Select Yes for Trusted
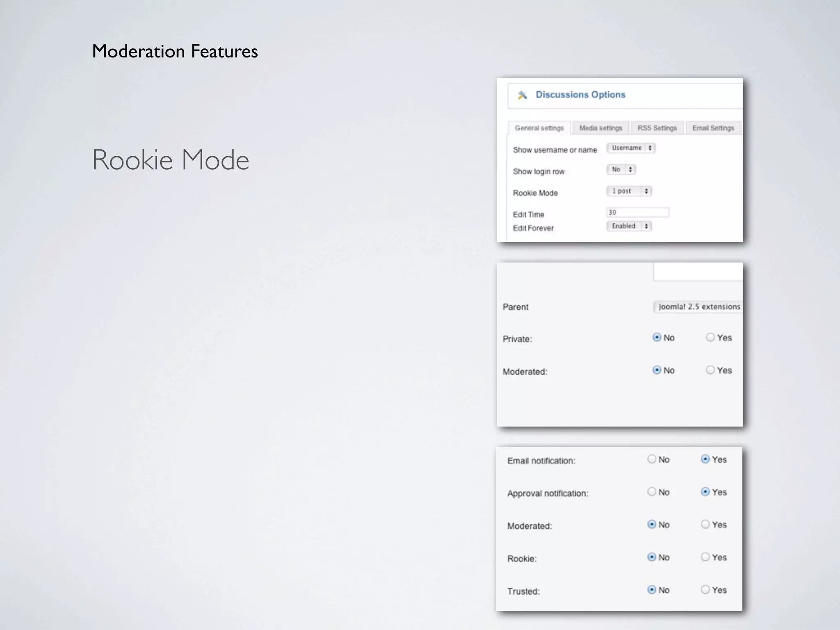The height and width of the screenshot is (630, 840). pos(705,590)
